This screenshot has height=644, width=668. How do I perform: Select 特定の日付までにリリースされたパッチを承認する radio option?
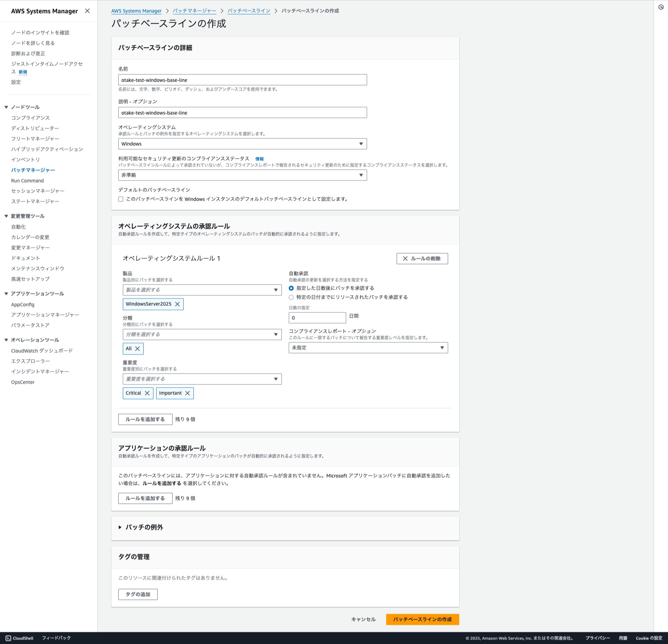tap(291, 297)
